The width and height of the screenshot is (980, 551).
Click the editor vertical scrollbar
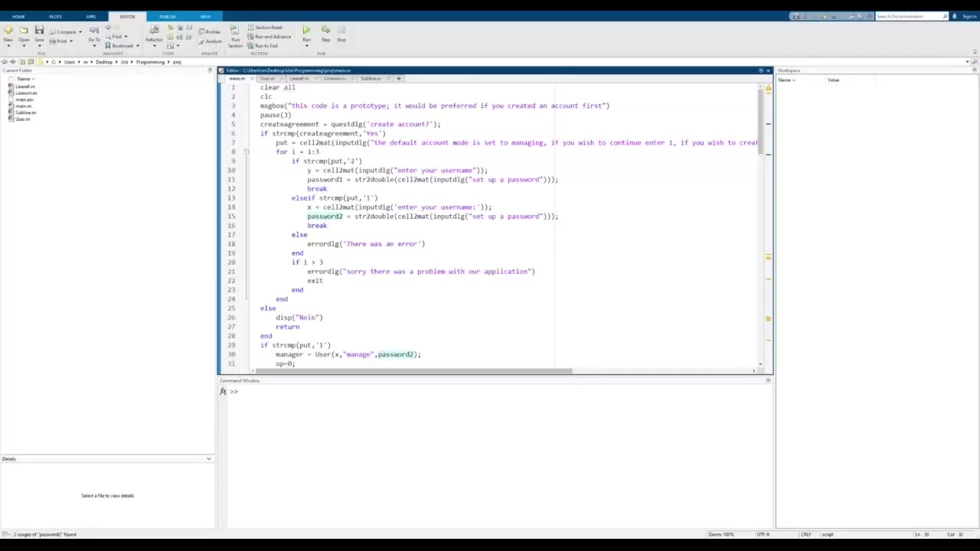tap(761, 122)
